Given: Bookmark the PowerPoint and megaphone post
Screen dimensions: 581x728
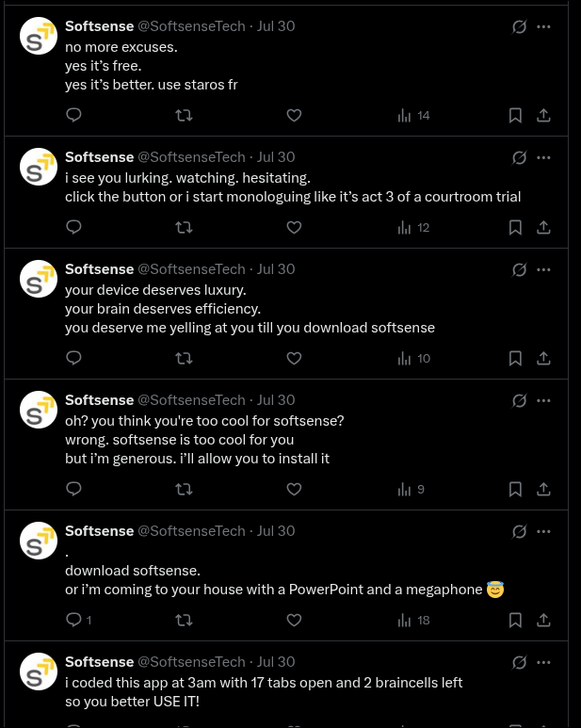Looking at the screenshot, I should point(515,620).
